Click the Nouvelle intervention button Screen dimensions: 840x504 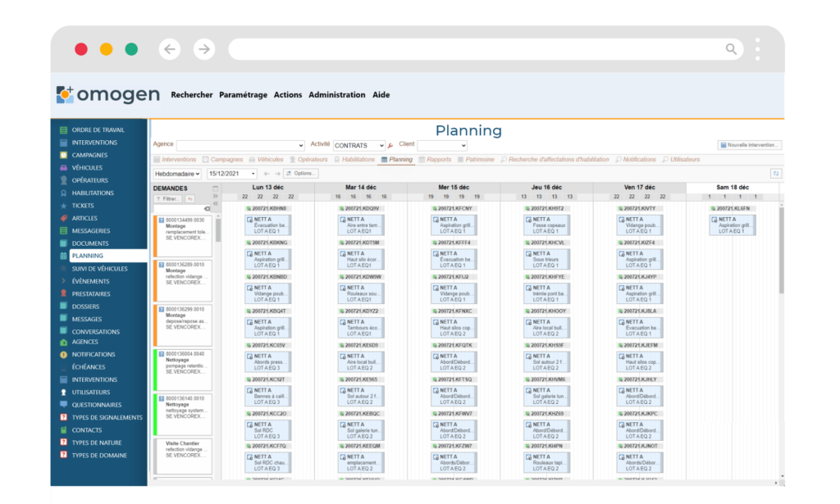click(750, 145)
